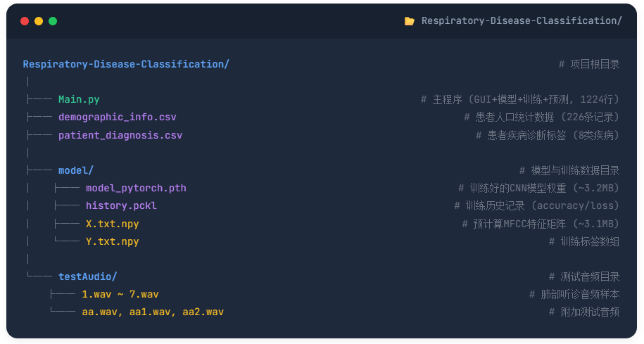Click the title bar path text

pyautogui.click(x=522, y=21)
